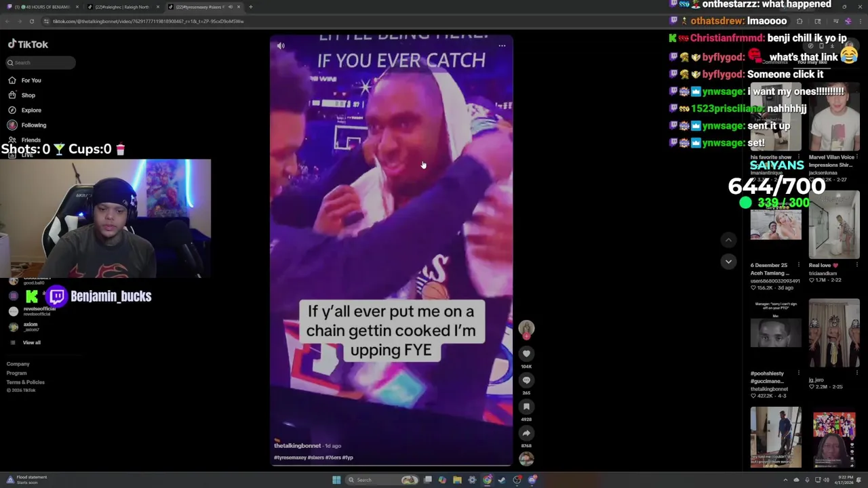
Task: Open the Flood statement weather widget
Action: pyautogui.click(x=26, y=480)
